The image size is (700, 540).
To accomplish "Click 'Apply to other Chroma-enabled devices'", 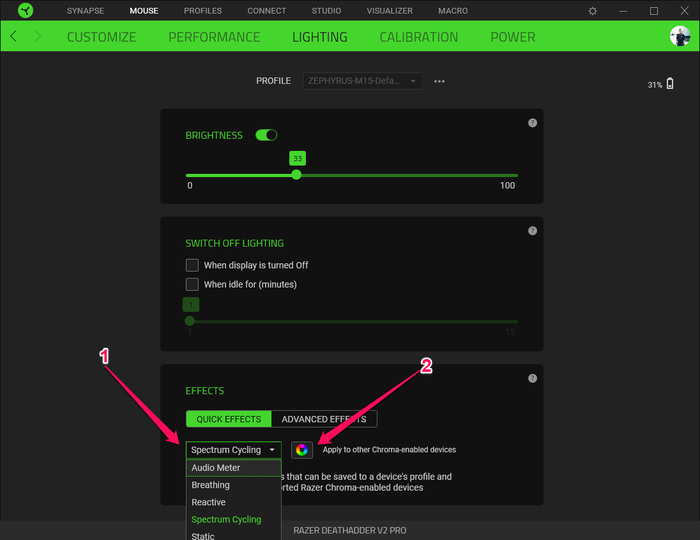I will tap(389, 450).
